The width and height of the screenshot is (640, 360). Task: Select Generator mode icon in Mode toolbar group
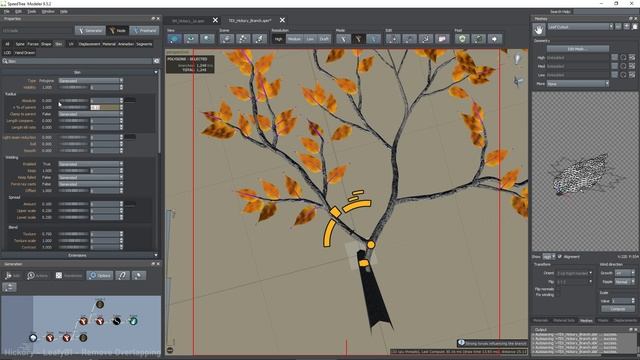coord(343,39)
